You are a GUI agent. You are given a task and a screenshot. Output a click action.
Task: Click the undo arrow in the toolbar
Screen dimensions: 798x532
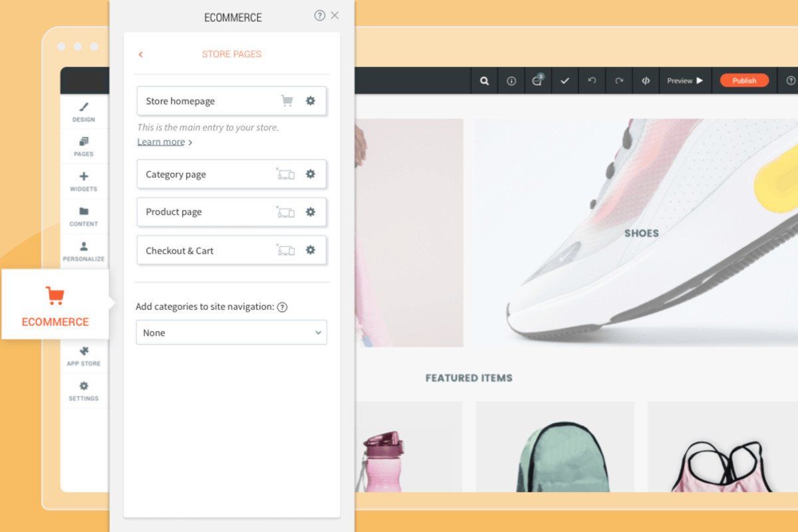592,80
